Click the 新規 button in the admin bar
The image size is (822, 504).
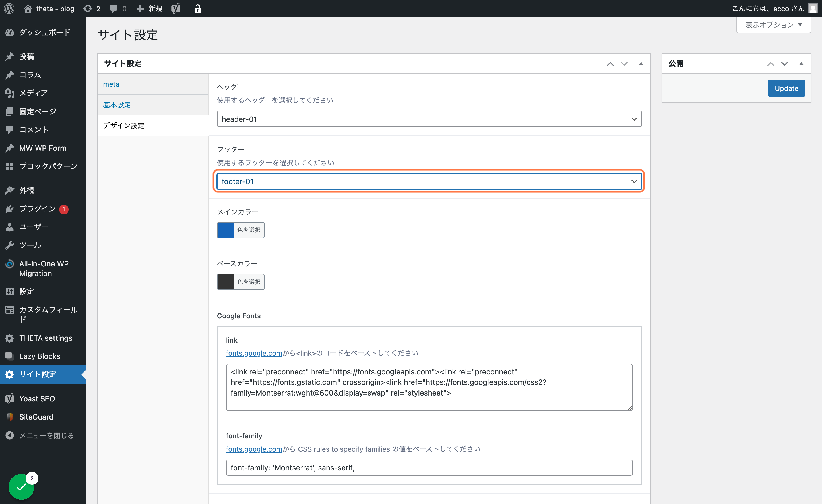click(149, 8)
